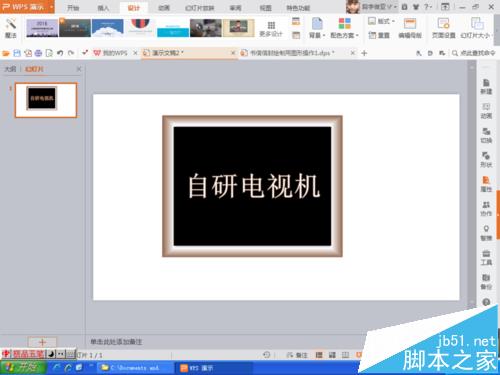Select slide 1 thumbnail
Screen dimensions: 500x375
click(x=46, y=100)
